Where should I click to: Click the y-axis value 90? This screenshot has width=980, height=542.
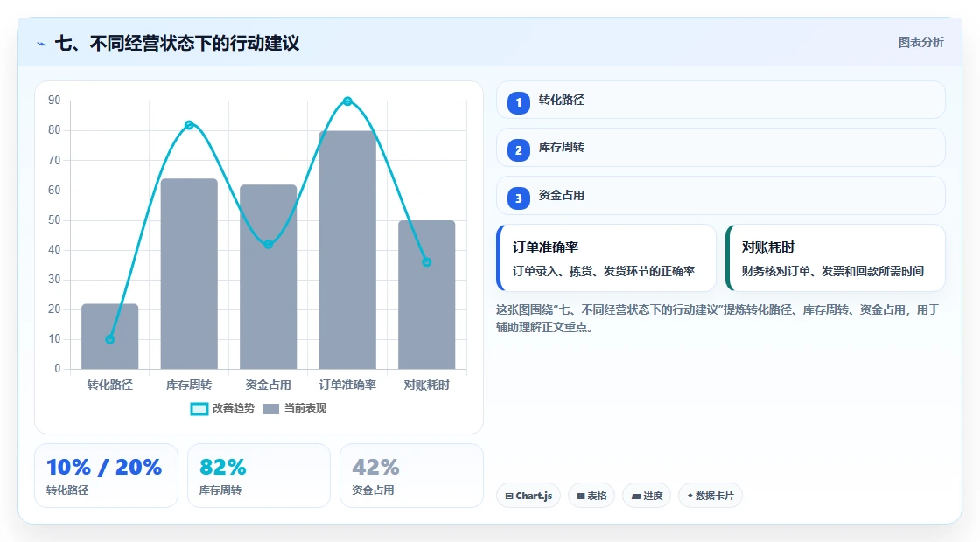[54, 101]
